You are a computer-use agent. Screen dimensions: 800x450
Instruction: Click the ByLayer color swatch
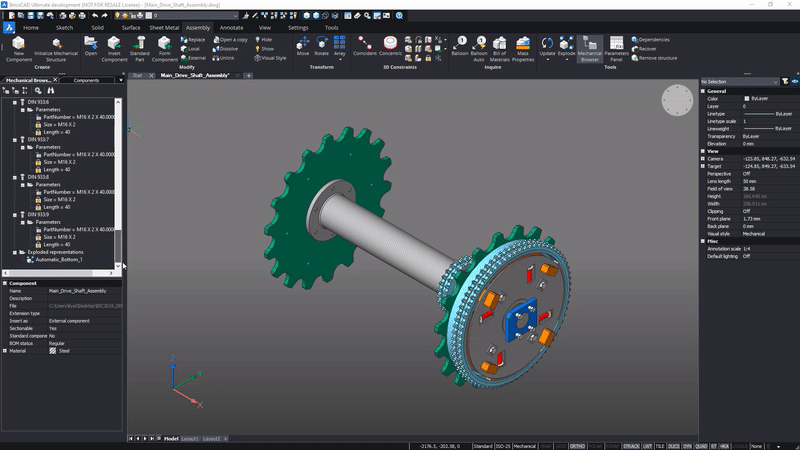coord(747,98)
